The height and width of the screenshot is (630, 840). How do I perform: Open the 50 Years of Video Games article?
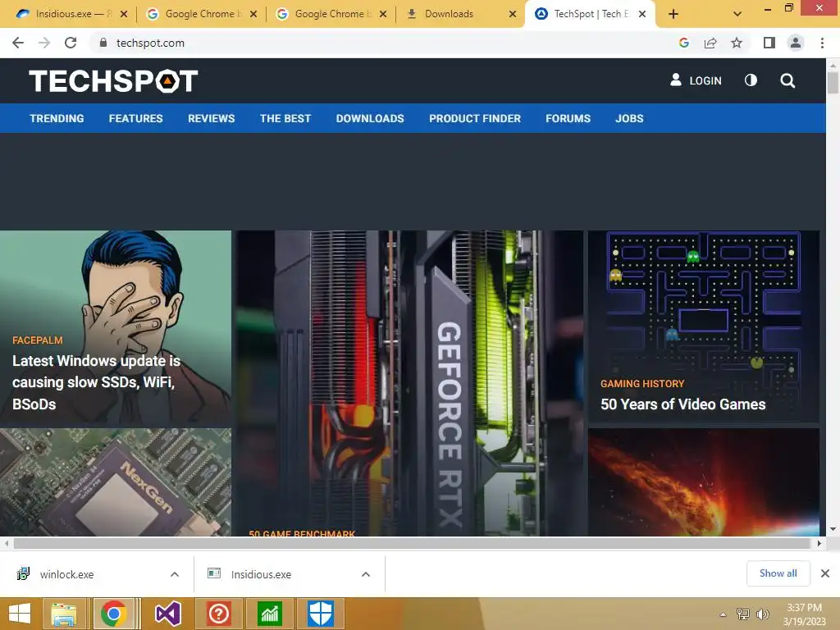683,404
